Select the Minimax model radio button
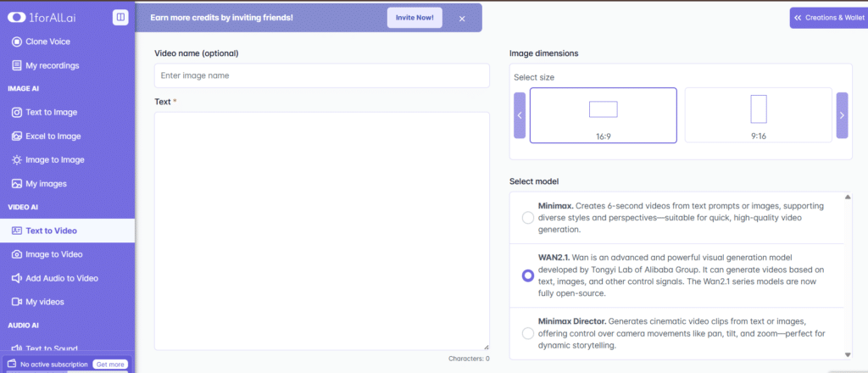The image size is (868, 373). [528, 218]
